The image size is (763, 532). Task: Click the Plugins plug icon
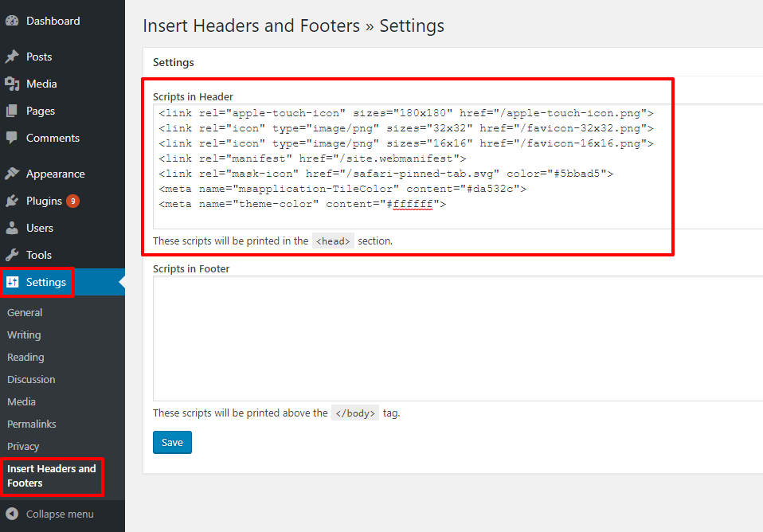(12, 201)
